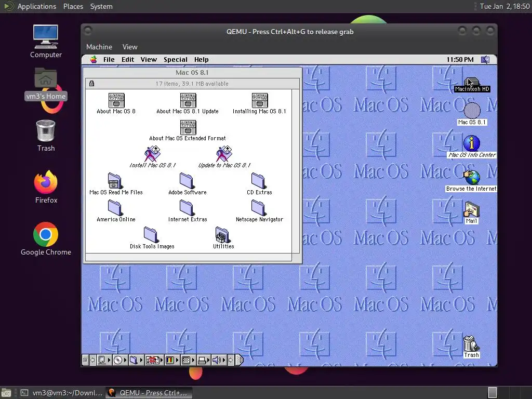
Task: Open the AppleTalk computer module in Control Strip
Action: (104, 360)
